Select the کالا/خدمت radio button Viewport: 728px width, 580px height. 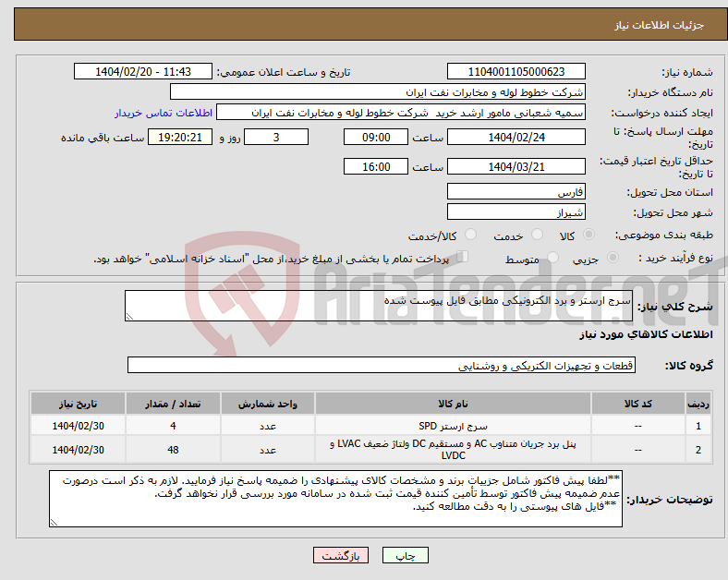pyautogui.click(x=471, y=235)
